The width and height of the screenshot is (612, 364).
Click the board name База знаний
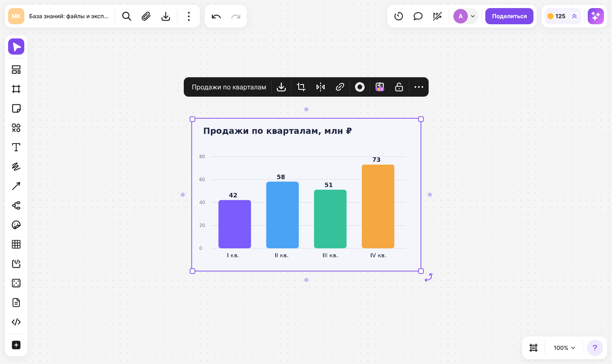pyautogui.click(x=69, y=16)
